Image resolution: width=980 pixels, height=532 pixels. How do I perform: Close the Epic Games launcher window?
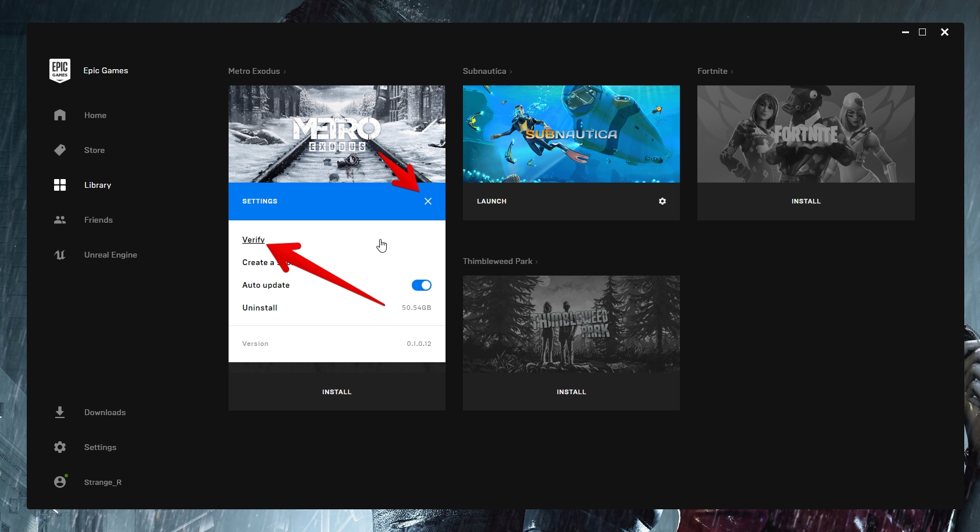tap(945, 32)
